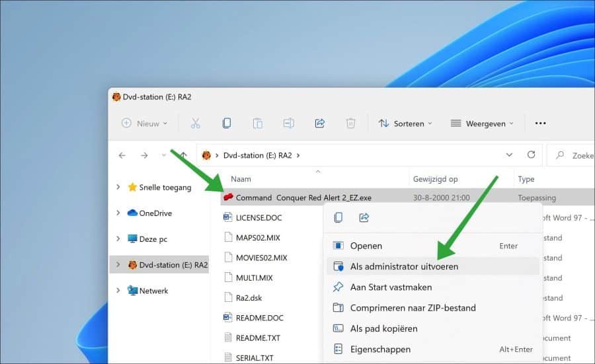Select LICENSE.DOC file name
595x364 pixels.
[x=258, y=217]
